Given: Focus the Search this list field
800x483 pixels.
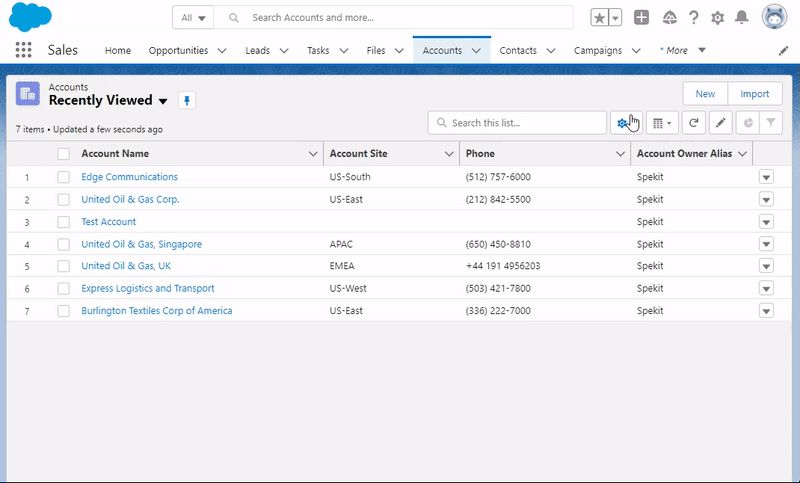Looking at the screenshot, I should pos(517,123).
